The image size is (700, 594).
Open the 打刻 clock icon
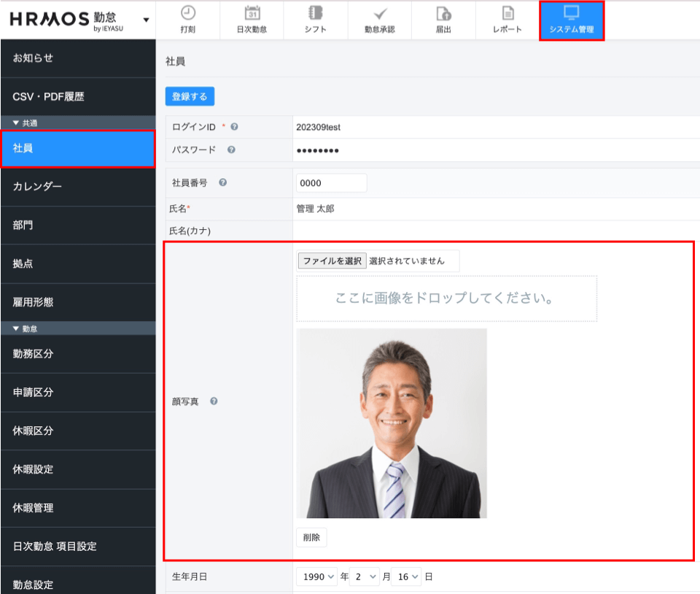click(188, 13)
